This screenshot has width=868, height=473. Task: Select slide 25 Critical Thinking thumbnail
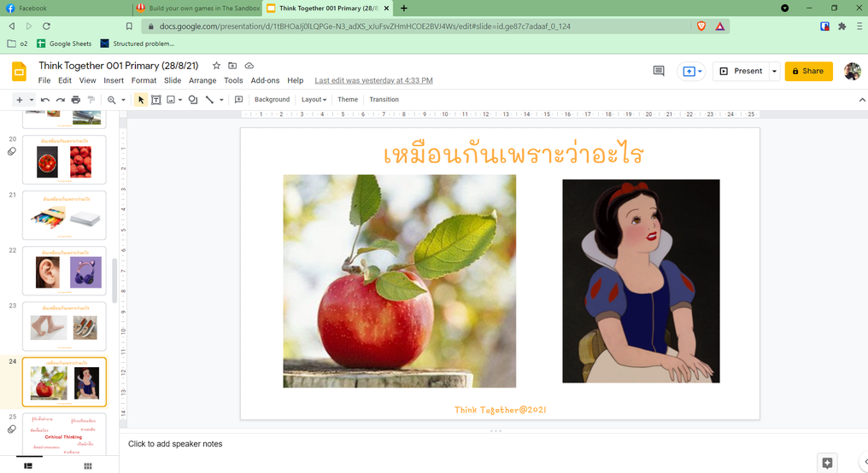click(x=64, y=435)
